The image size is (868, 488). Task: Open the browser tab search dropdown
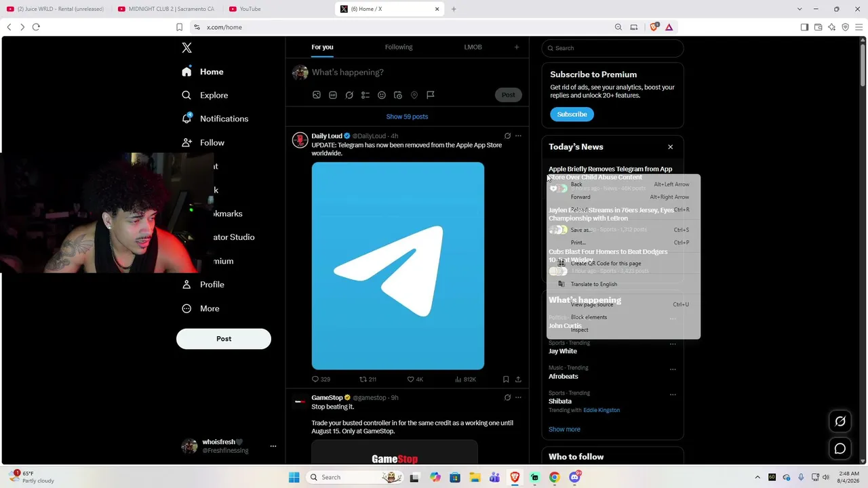coord(800,9)
